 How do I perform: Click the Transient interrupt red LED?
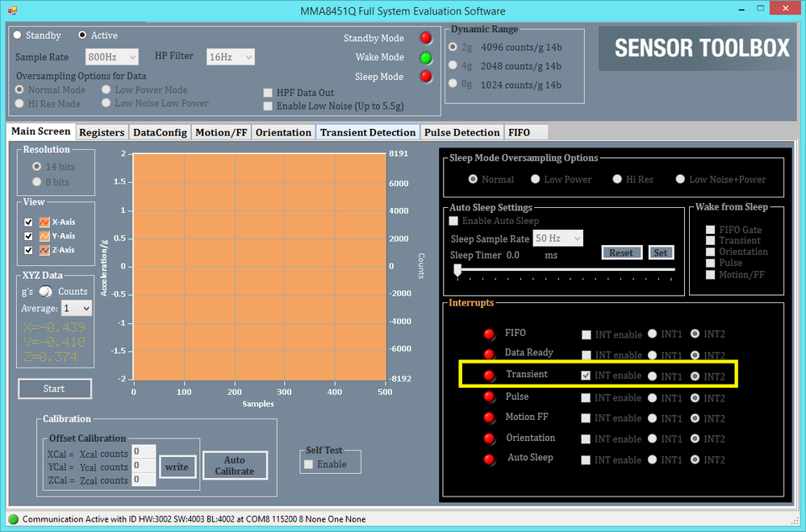(x=490, y=376)
